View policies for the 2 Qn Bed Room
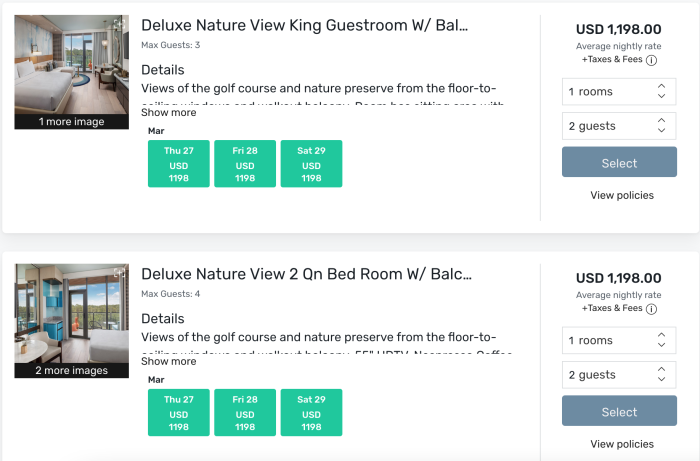 (x=622, y=444)
